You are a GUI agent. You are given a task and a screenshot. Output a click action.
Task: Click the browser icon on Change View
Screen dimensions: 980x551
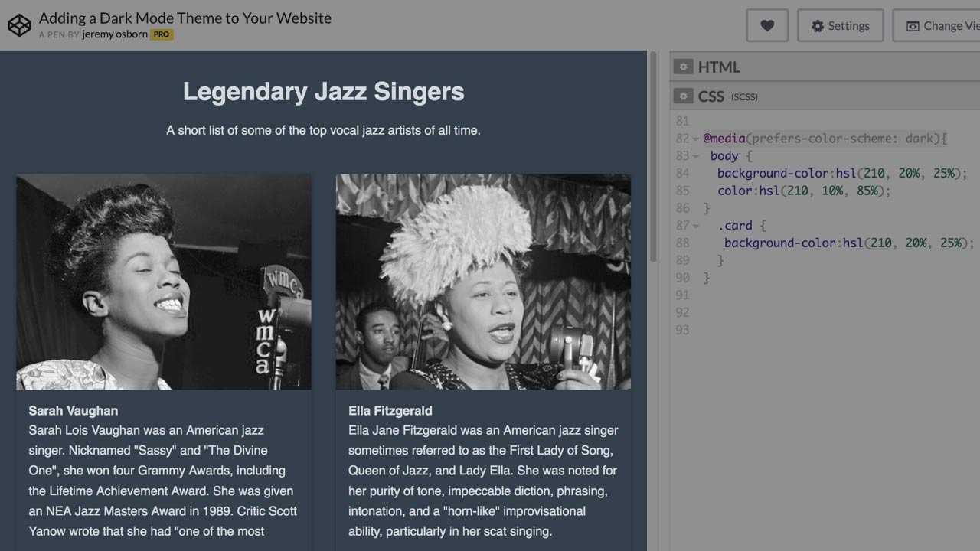[x=913, y=25]
